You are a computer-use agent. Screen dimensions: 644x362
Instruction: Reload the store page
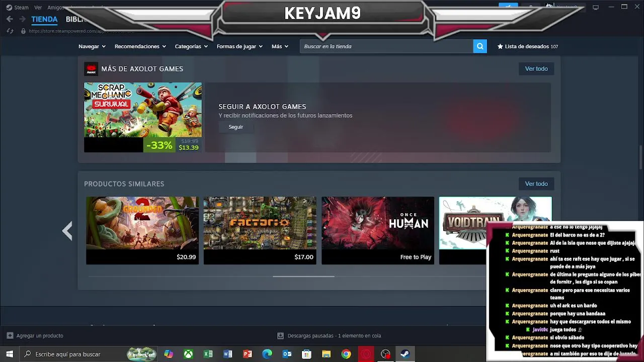click(x=10, y=31)
